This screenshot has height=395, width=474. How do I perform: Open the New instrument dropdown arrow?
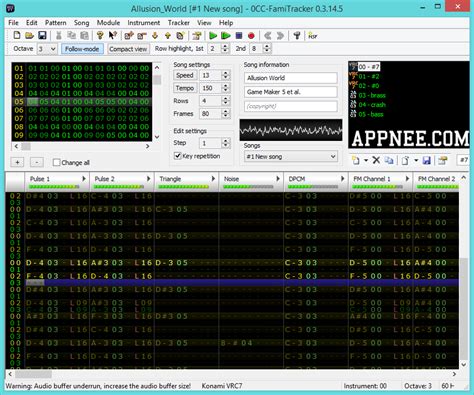(x=366, y=160)
